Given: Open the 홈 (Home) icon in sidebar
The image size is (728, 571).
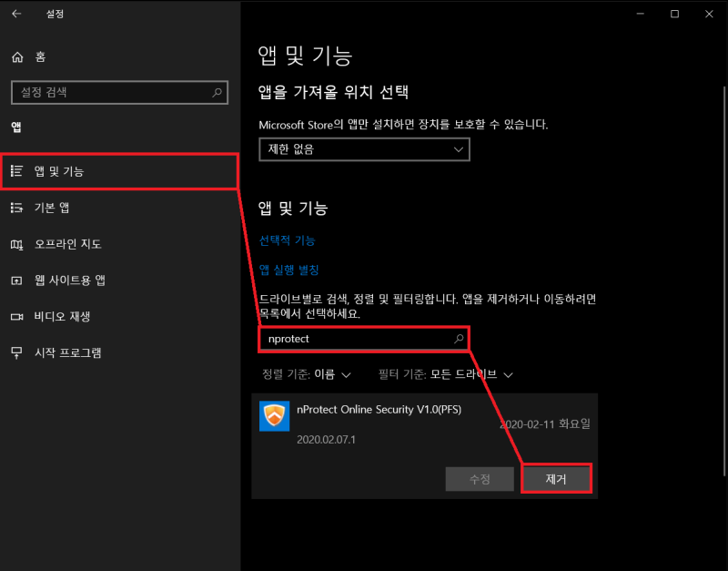Looking at the screenshot, I should click(16, 56).
